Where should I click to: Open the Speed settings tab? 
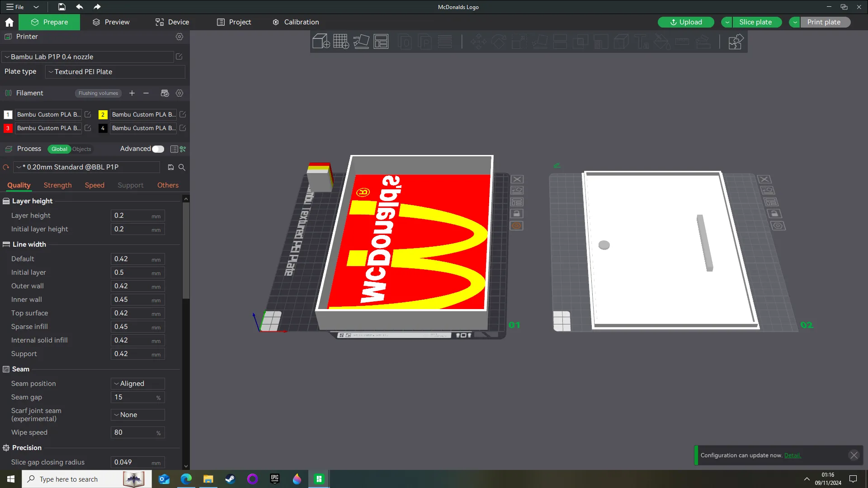tap(94, 185)
